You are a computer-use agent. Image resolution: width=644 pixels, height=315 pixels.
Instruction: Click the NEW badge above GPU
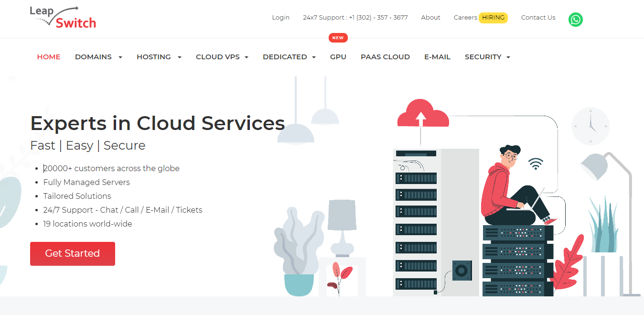[338, 38]
